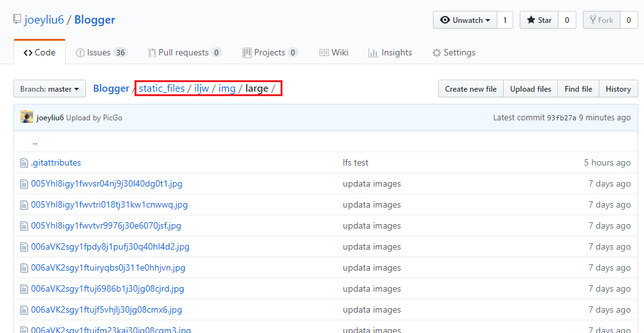The height and width of the screenshot is (333, 644).
Task: Click the '5 hours ago' timestamp for .gitattributes
Action: pyautogui.click(x=607, y=162)
